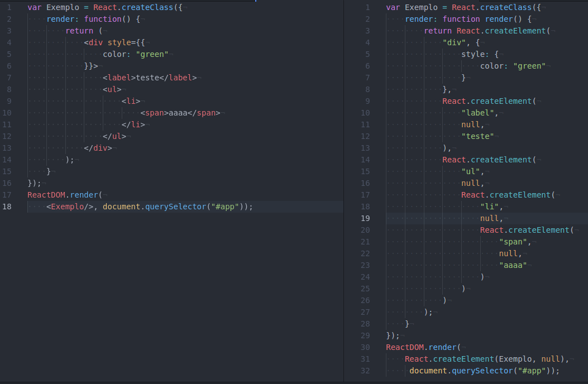This screenshot has width=588, height=384.
Task: Click React.createClass on left pane line 1
Action: click(133, 7)
